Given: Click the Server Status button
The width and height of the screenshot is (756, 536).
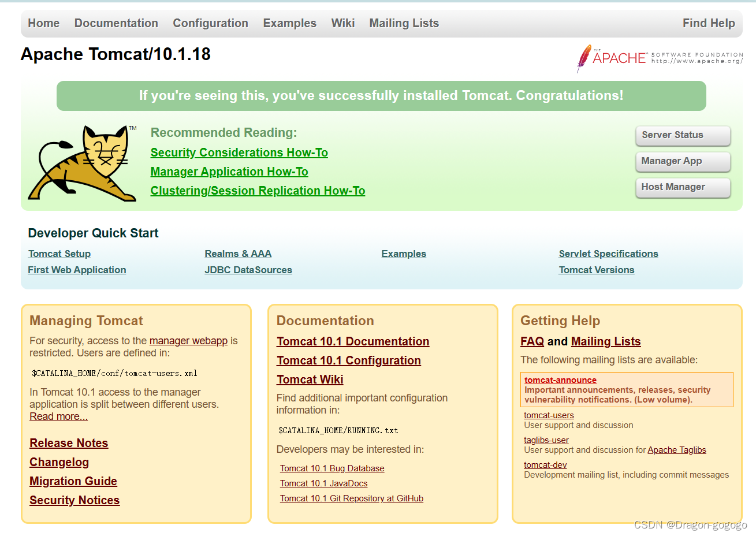Looking at the screenshot, I should tap(683, 135).
